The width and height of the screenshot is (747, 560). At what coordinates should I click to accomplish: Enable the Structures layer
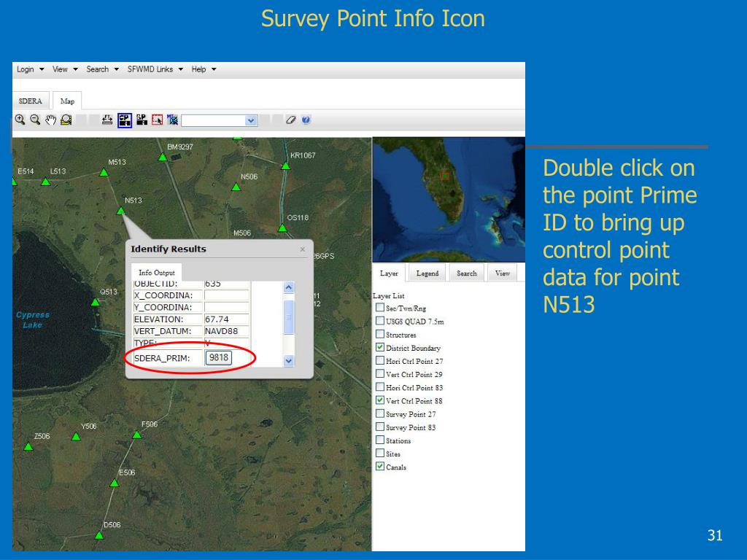coord(379,334)
